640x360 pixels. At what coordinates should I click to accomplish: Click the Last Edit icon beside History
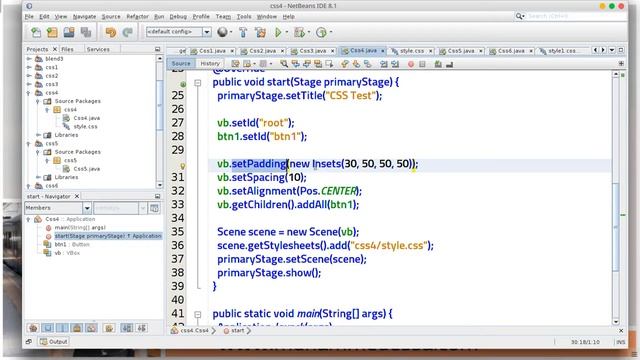(x=235, y=64)
